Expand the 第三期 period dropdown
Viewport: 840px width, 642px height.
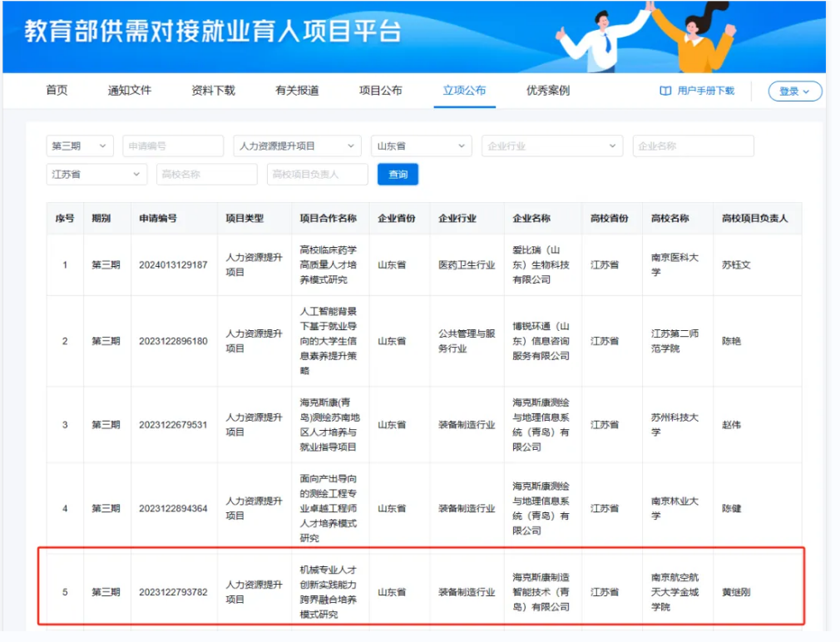(80, 146)
